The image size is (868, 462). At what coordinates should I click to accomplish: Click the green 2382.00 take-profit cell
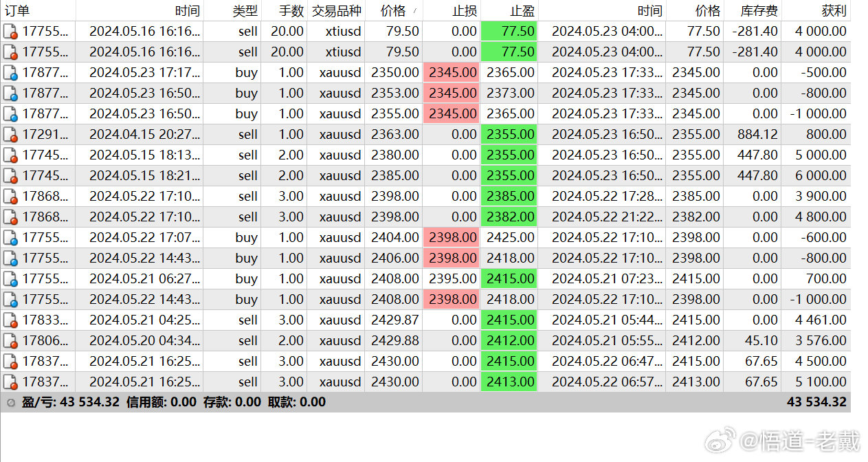click(x=509, y=217)
